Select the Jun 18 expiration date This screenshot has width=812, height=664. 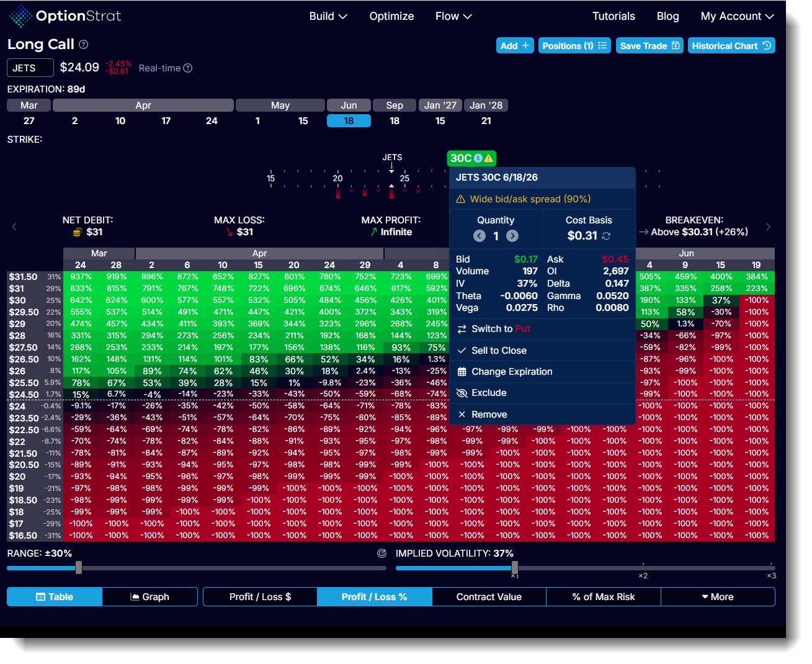click(x=349, y=121)
